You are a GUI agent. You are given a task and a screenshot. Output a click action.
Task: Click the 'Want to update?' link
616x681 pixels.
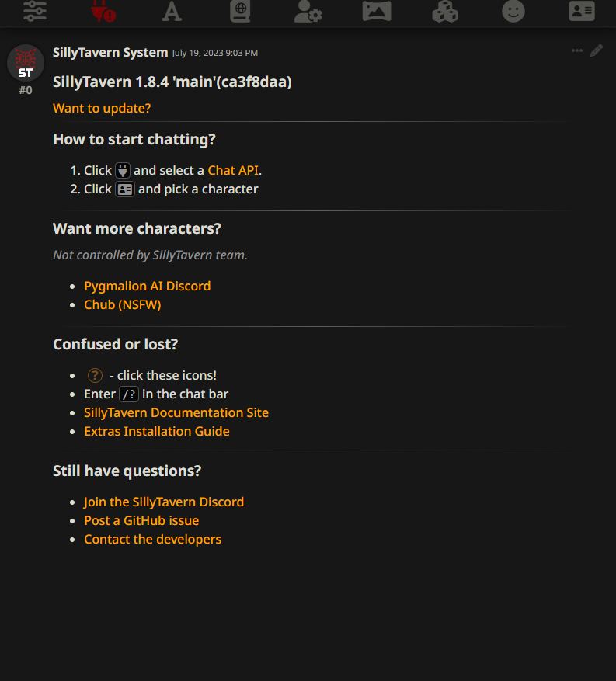(102, 108)
